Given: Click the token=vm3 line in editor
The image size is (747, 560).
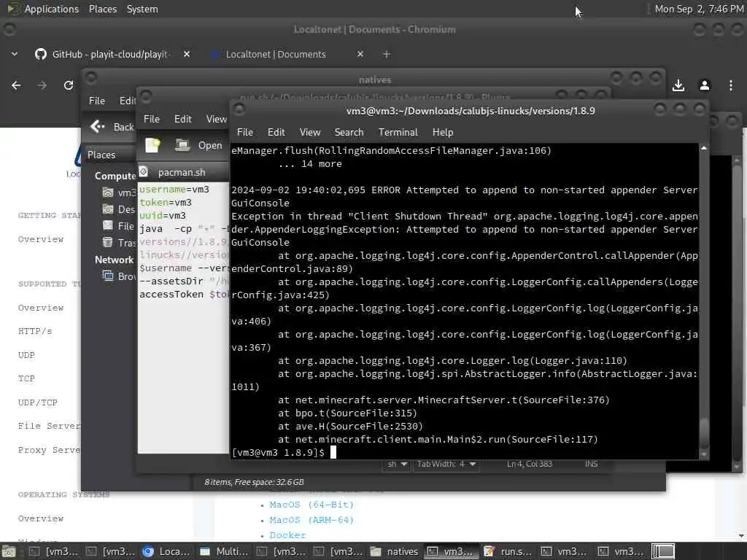Looking at the screenshot, I should (x=166, y=203).
